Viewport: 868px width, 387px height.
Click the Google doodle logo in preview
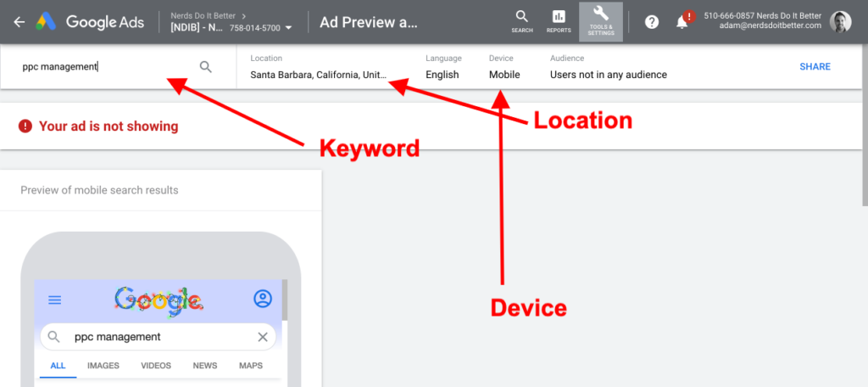click(159, 300)
